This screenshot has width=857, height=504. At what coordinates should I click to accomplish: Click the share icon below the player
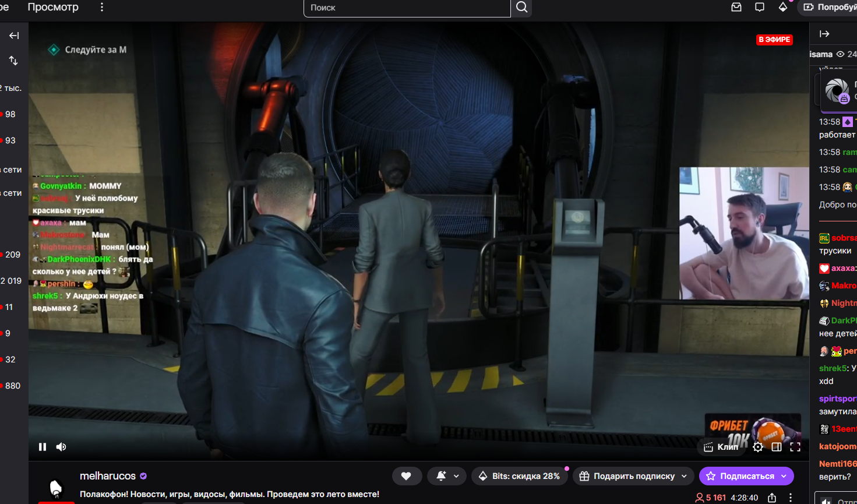772,498
